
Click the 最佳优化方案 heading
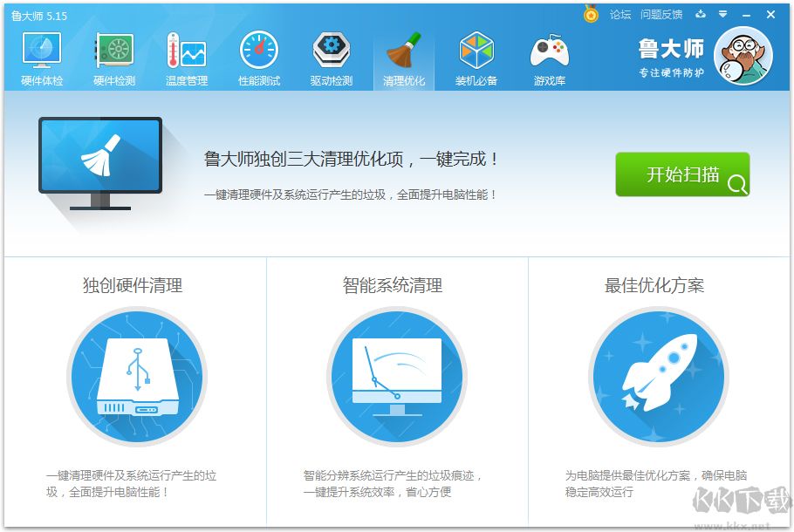pyautogui.click(x=654, y=285)
